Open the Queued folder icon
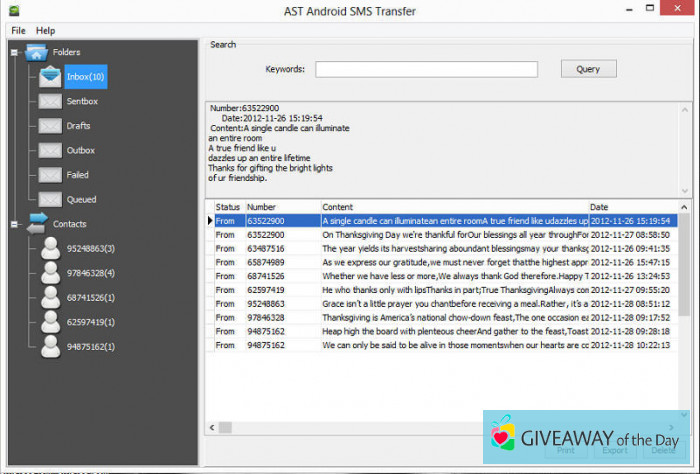Viewport: 700px width, 474px height. tap(50, 199)
